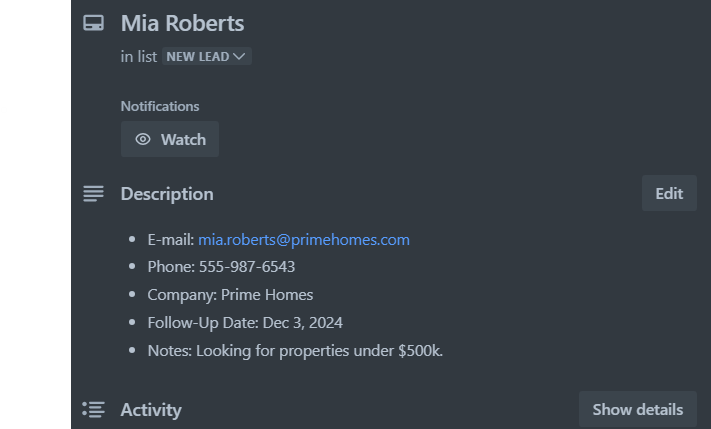Click the chevron next to NEW LEAD

click(239, 57)
